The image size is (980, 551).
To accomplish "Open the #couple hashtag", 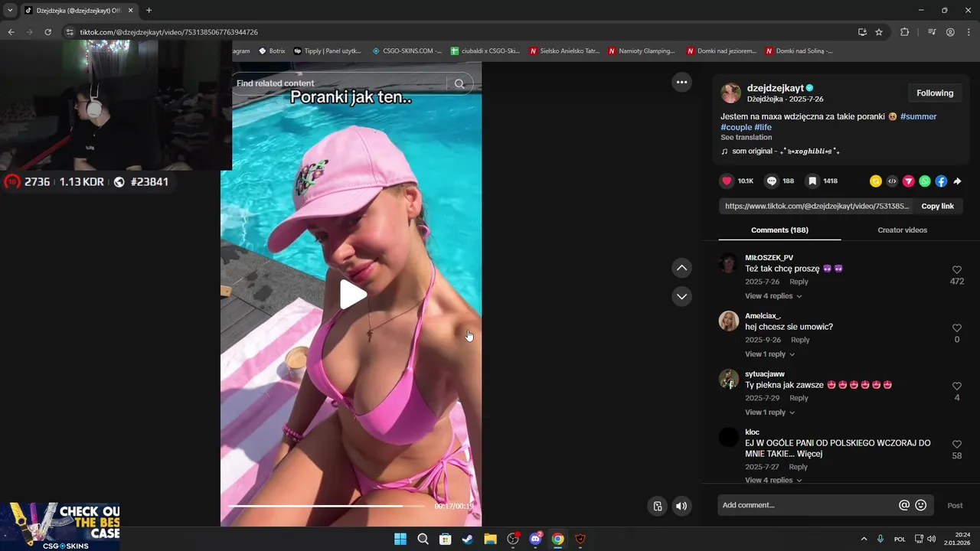I will coord(736,127).
